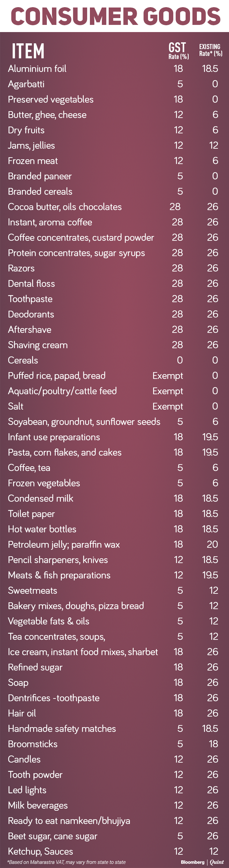Viewport: 229px width, 868px height.
Task: Select the Sweetmeats row label
Action: (x=32, y=590)
